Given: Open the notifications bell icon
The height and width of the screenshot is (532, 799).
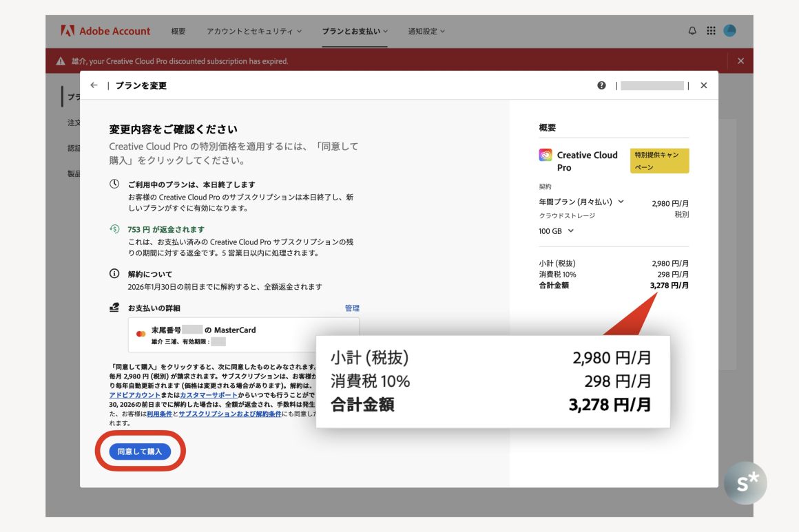Looking at the screenshot, I should coord(692,31).
